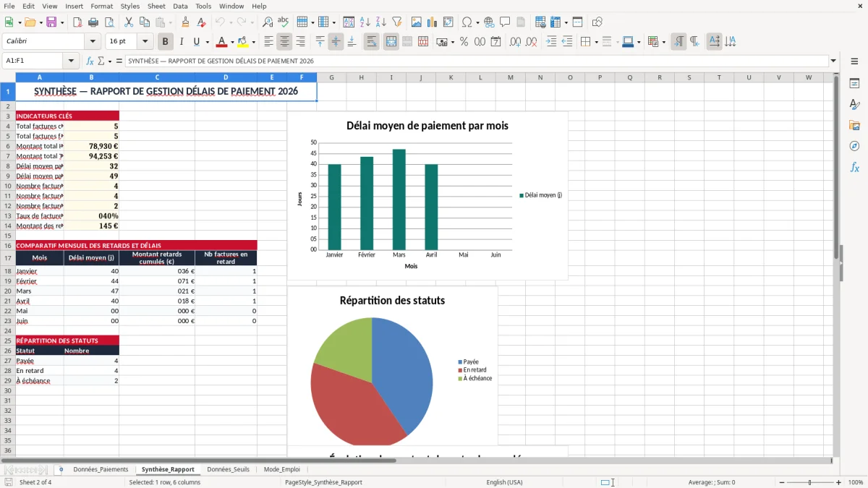868x488 pixels.
Task: Apply yellow background color swatch
Action: coord(243,42)
